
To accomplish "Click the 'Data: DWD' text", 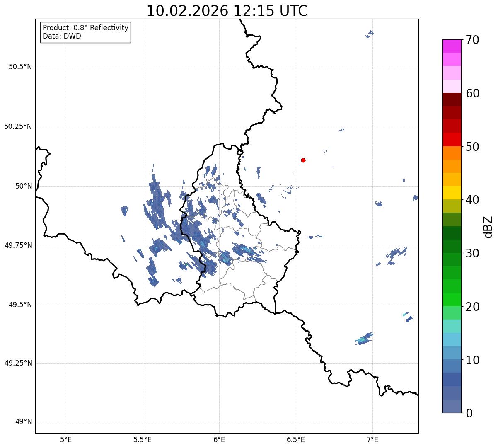I will (62, 36).
